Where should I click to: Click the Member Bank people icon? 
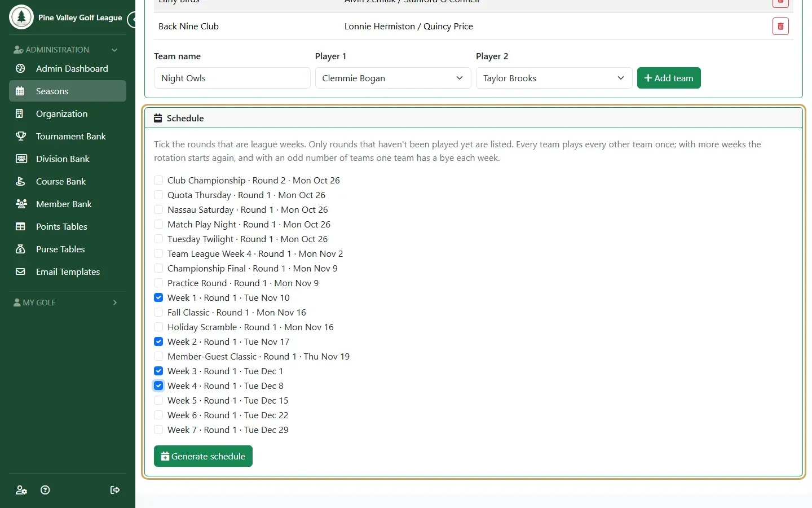point(20,204)
